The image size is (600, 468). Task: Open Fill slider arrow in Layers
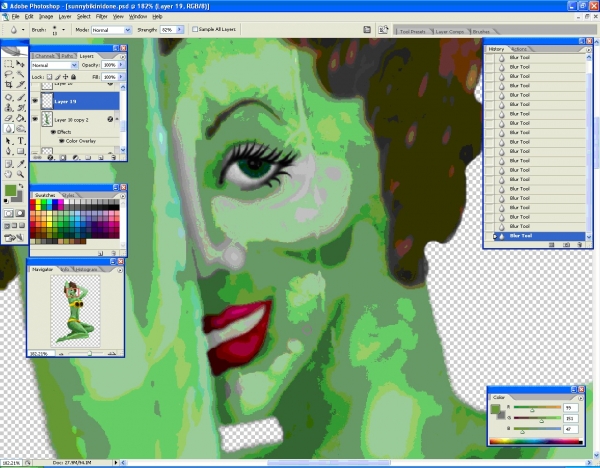[x=121, y=77]
